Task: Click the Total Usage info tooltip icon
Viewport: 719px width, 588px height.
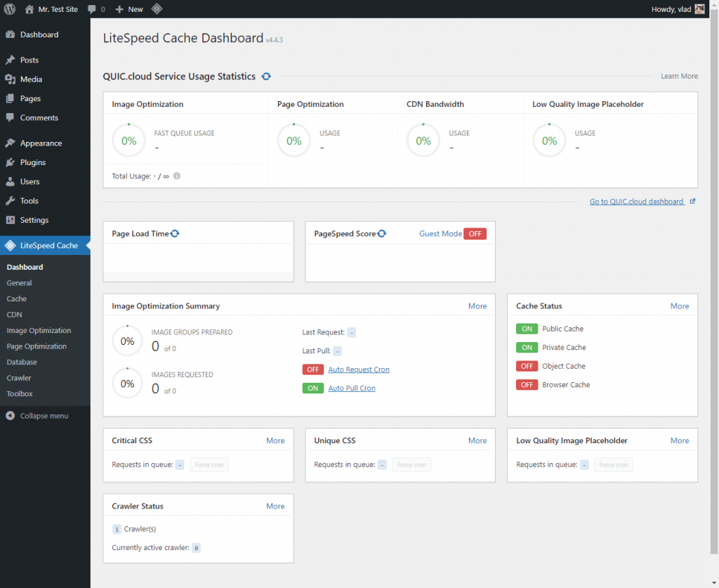Action: (x=177, y=176)
